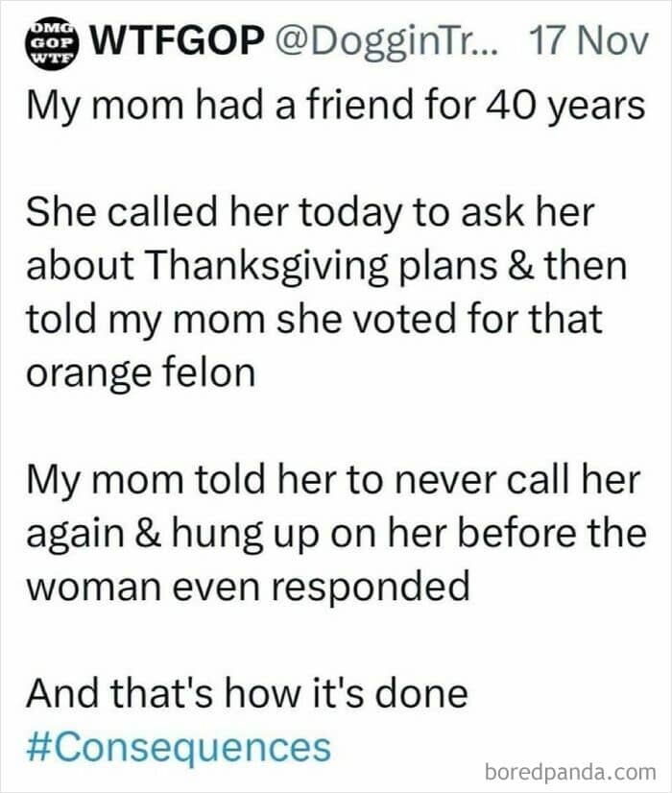This screenshot has height=793, width=672.
Task: Click the phrase 'orange felon'
Action: (x=141, y=372)
